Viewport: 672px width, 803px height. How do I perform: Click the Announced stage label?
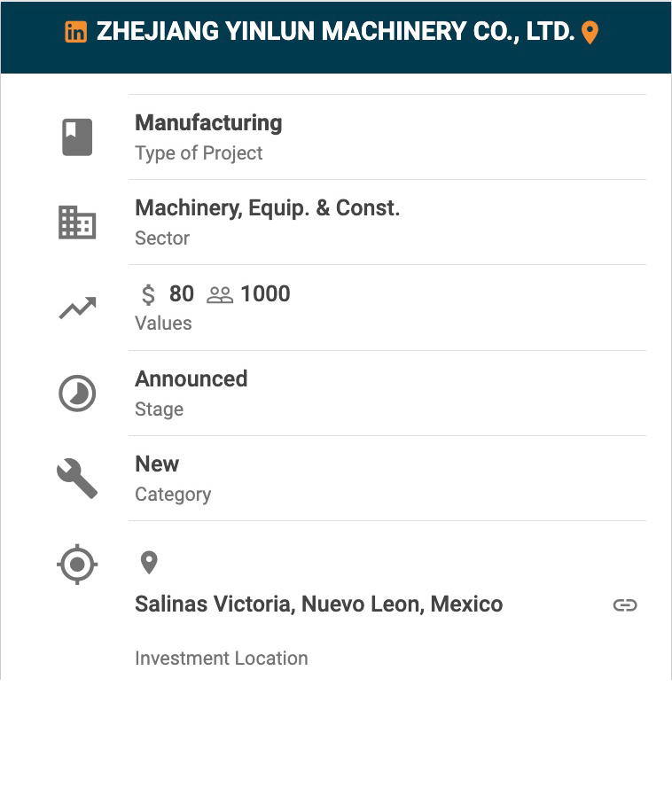pyautogui.click(x=191, y=379)
